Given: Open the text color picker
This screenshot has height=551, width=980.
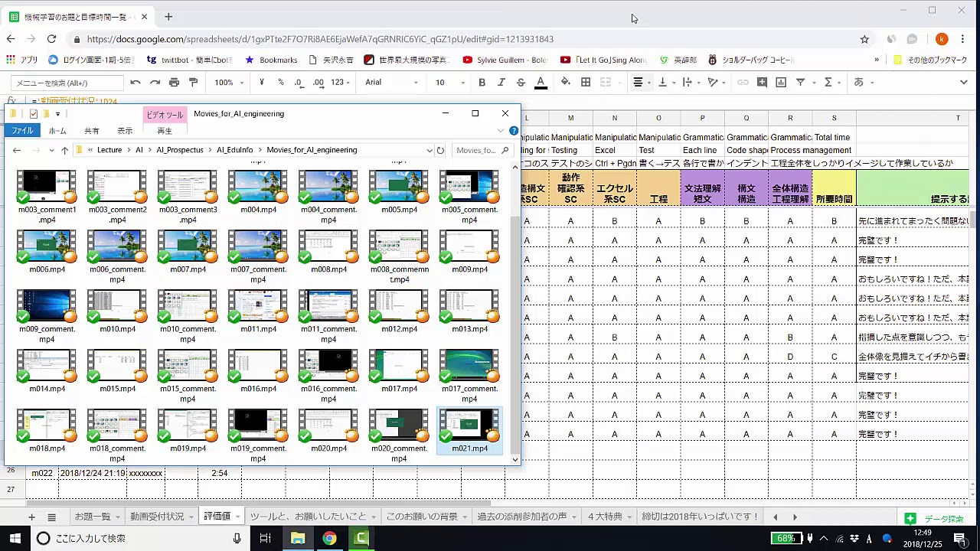Looking at the screenshot, I should coord(541,83).
